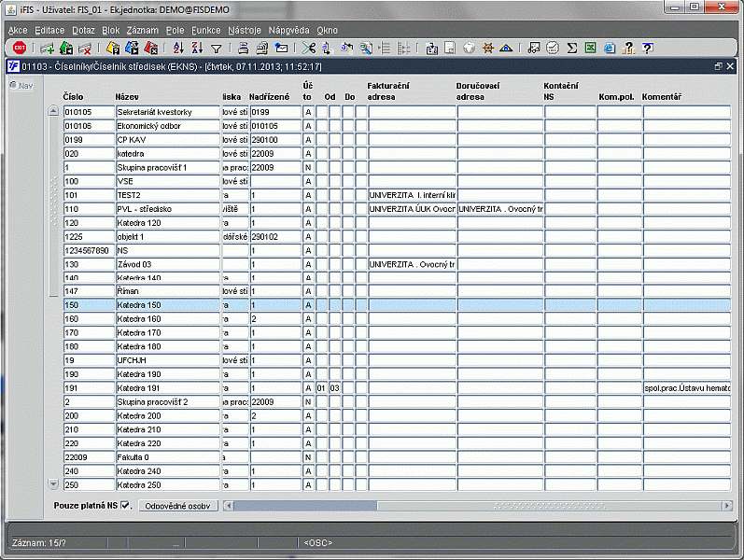Click the red EXIT toolbar icon

20,48
